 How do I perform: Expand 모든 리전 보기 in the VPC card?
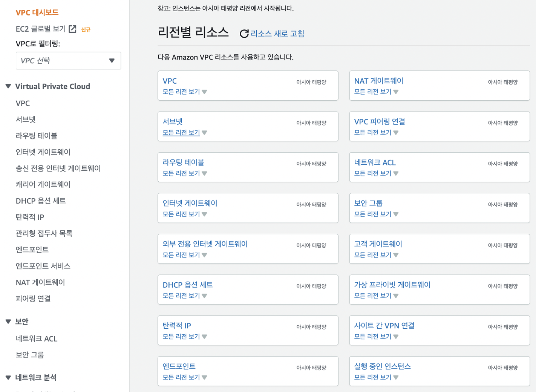click(185, 92)
